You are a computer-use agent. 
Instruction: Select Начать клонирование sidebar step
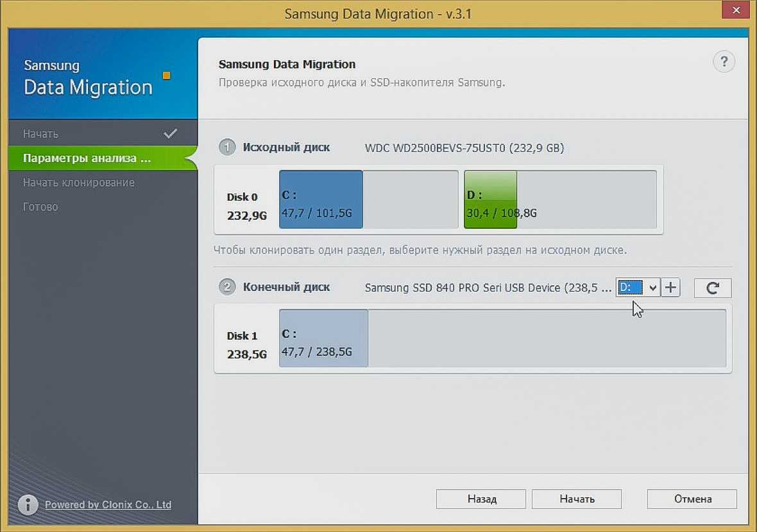click(x=78, y=183)
